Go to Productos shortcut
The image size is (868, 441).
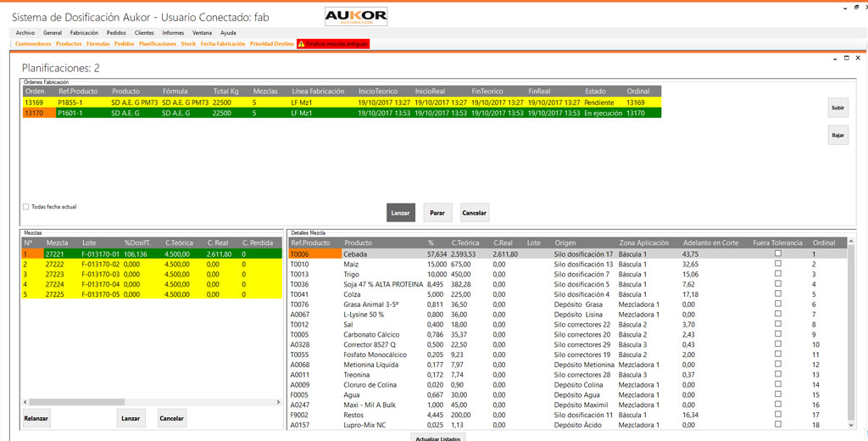pyautogui.click(x=70, y=43)
